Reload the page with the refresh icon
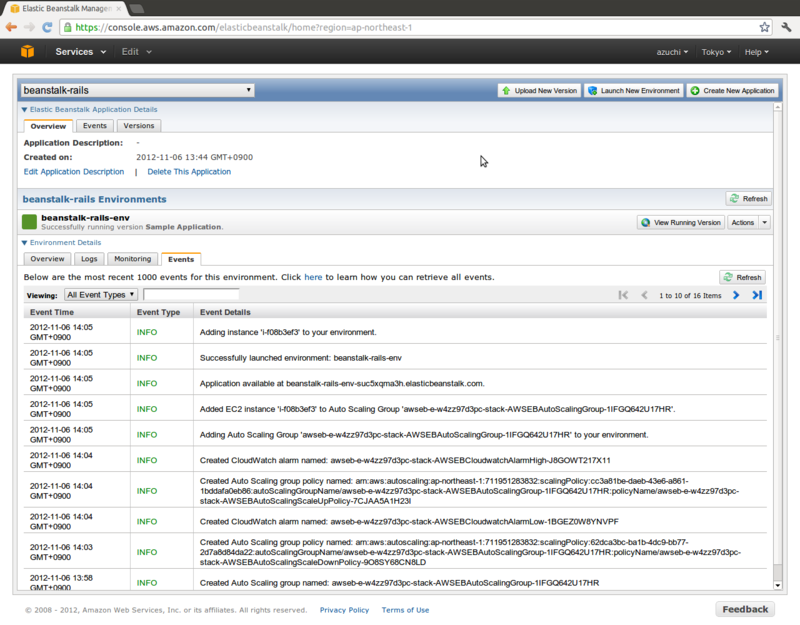Image resolution: width=800 pixels, height=625 pixels. [x=47, y=27]
